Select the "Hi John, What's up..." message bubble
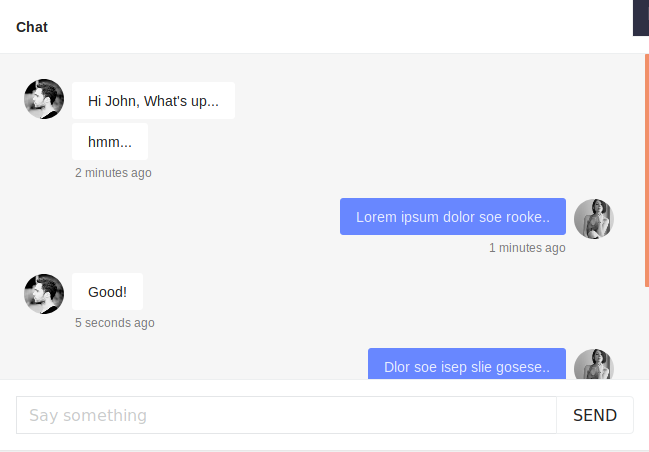649x452 pixels. 153,101
